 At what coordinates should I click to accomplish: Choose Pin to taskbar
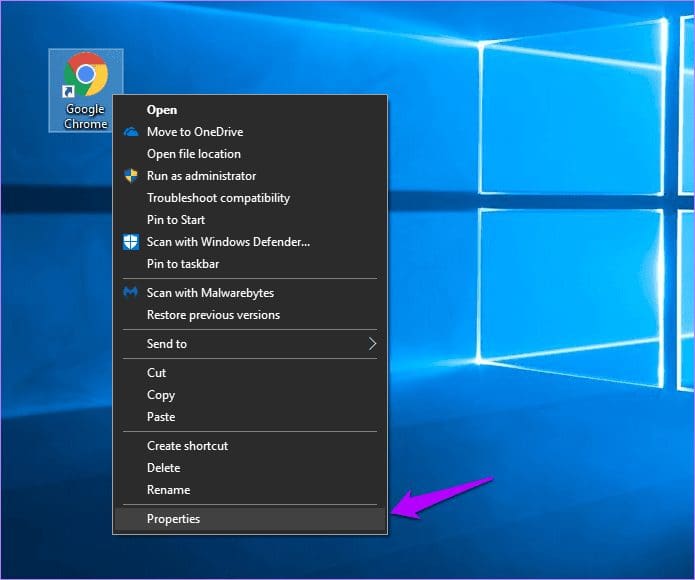(250, 264)
